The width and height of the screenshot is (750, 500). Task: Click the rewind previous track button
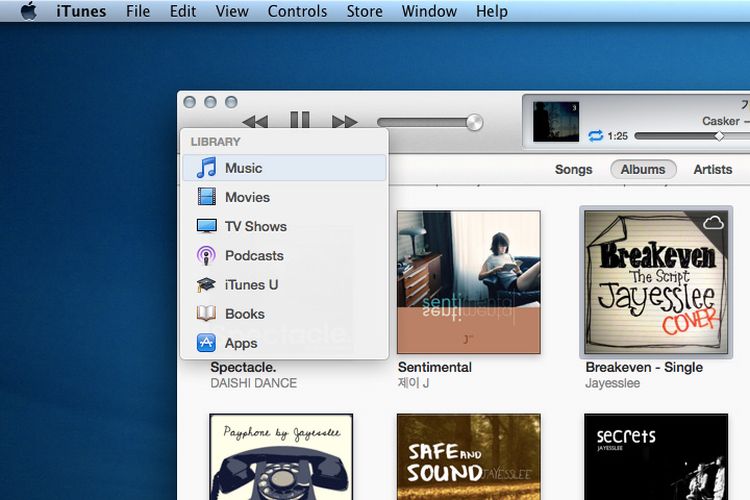click(255, 122)
